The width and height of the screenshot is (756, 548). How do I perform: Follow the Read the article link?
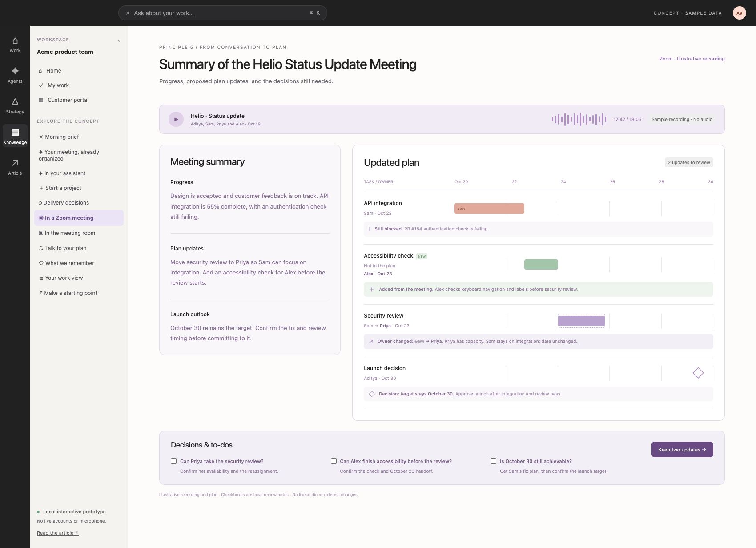(58, 533)
